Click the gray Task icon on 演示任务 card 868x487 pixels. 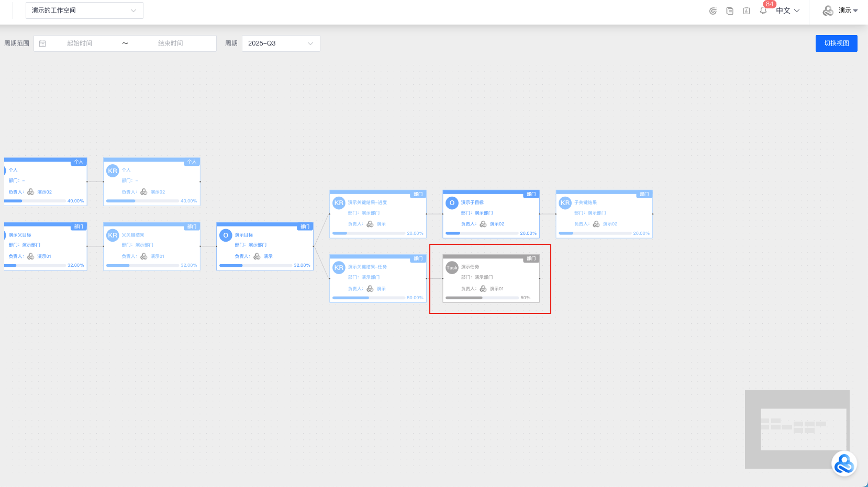tap(452, 267)
